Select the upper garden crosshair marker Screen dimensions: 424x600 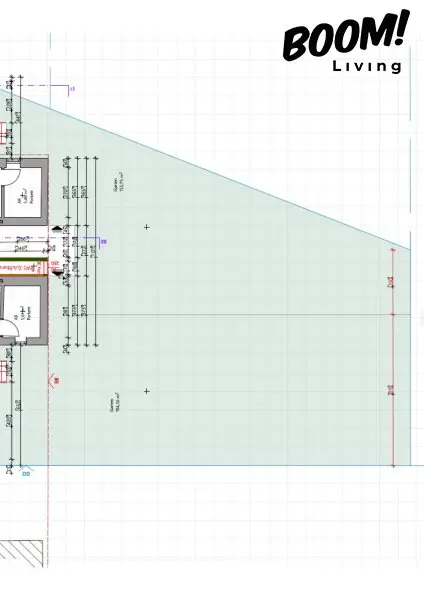[147, 227]
